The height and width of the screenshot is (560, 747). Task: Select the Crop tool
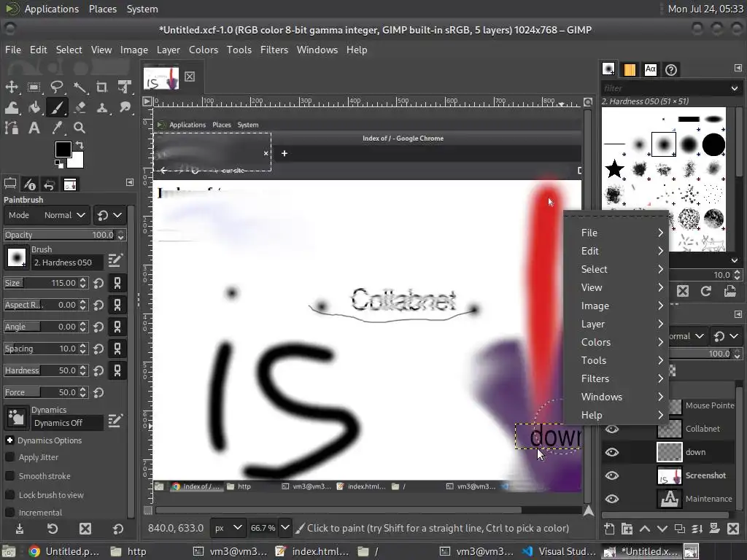pos(102,87)
